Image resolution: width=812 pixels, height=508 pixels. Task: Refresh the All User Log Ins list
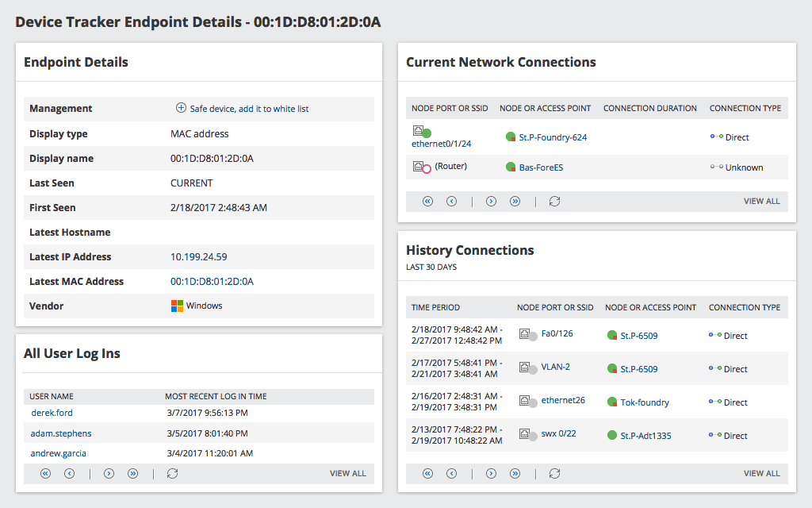point(172,473)
